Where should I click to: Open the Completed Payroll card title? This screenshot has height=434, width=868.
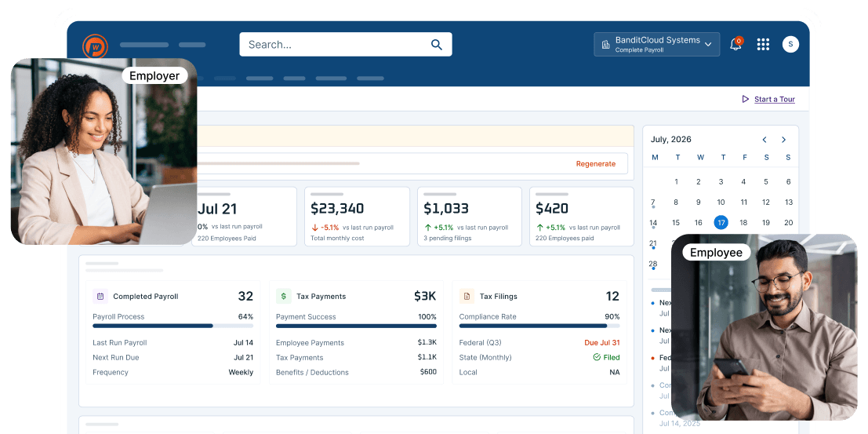pos(146,297)
